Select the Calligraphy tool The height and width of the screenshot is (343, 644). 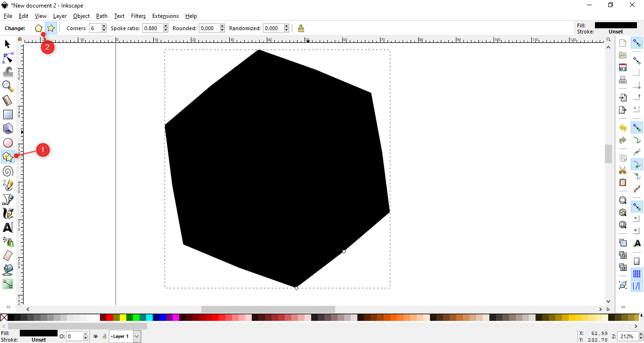pos(8,213)
